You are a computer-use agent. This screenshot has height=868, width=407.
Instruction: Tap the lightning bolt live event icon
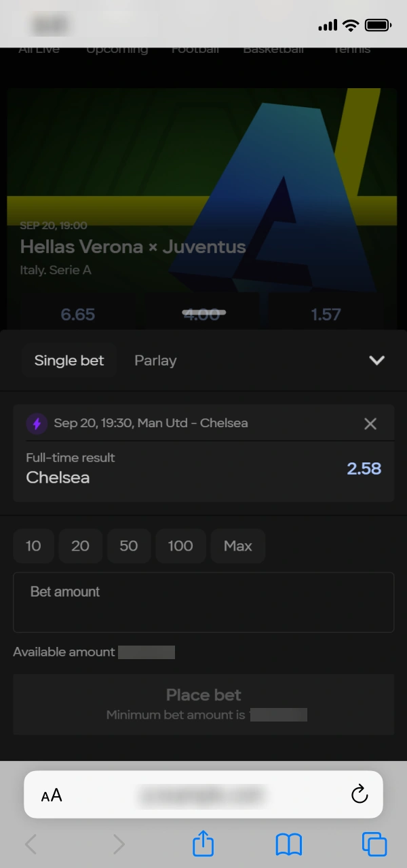click(x=37, y=423)
